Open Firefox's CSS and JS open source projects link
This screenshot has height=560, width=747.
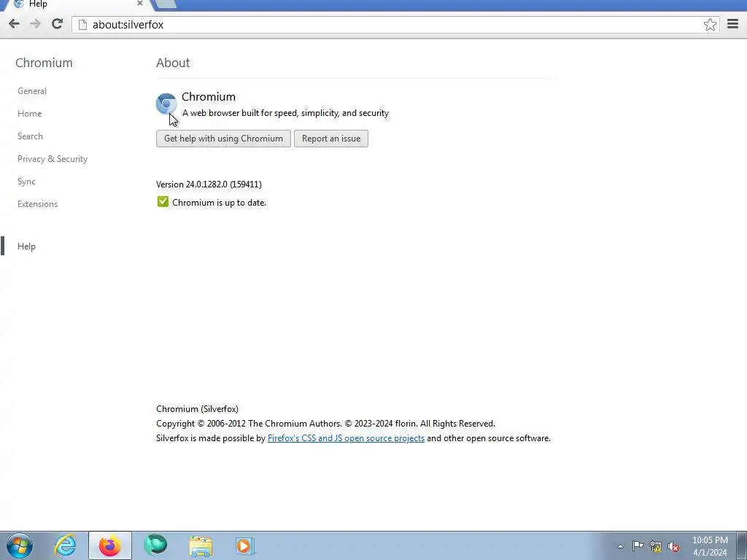(x=346, y=438)
